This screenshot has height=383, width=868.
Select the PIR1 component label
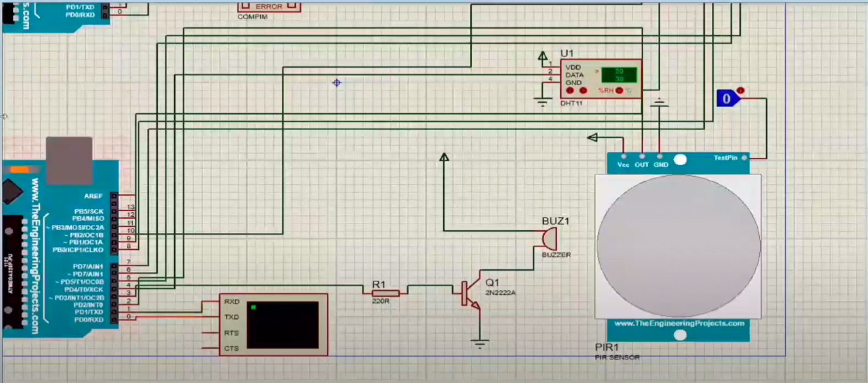tap(607, 347)
